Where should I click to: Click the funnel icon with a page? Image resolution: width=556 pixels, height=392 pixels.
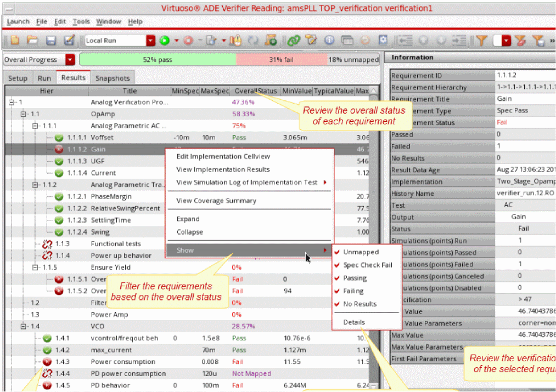[538, 41]
